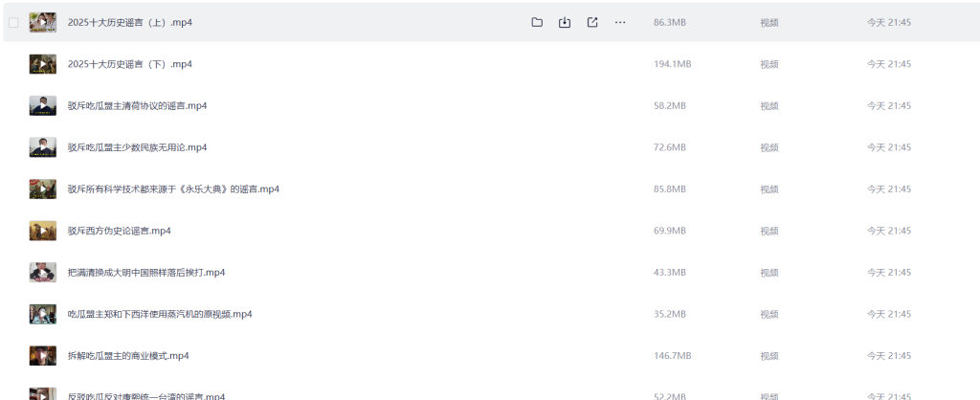Select the file name 驳斥吃瓜盟主清荷协议的谣言.mp4
This screenshot has height=400, width=980.
pyautogui.click(x=137, y=105)
